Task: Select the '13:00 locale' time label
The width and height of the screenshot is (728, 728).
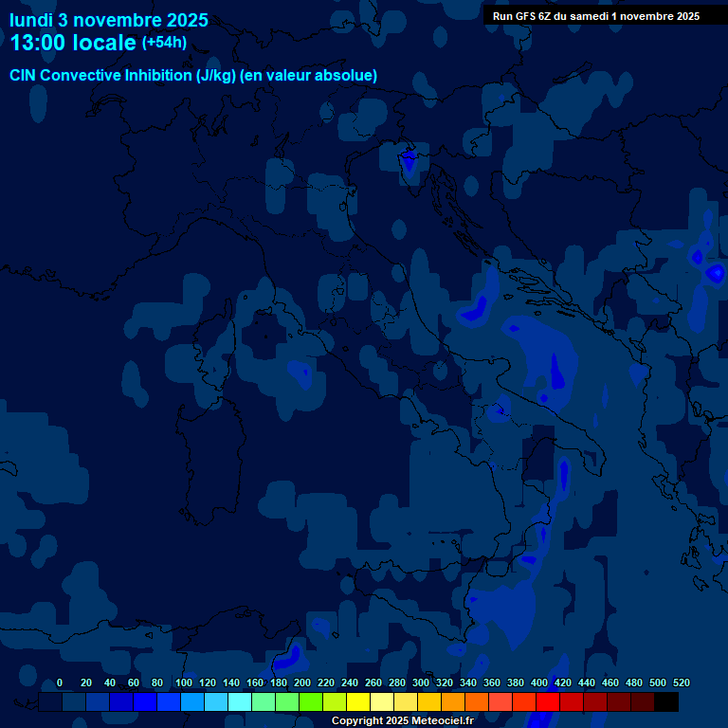Action: (74, 43)
